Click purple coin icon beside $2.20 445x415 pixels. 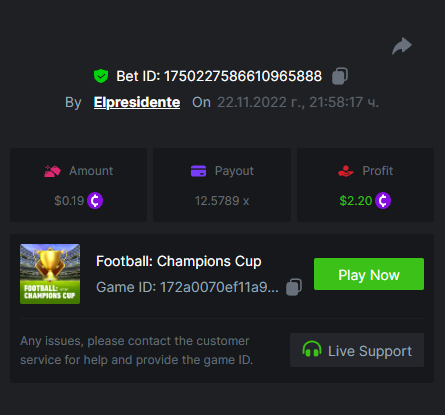[383, 201]
